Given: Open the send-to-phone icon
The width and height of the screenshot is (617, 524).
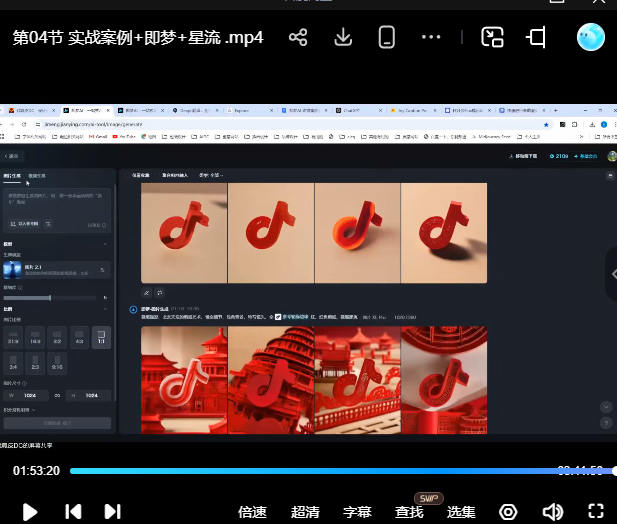Looking at the screenshot, I should coord(387,38).
